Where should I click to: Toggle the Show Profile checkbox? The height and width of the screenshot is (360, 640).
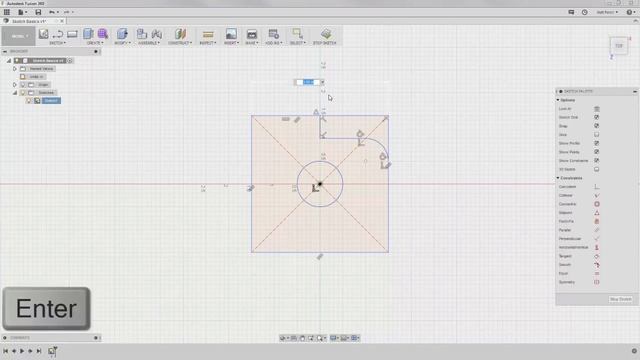[597, 143]
